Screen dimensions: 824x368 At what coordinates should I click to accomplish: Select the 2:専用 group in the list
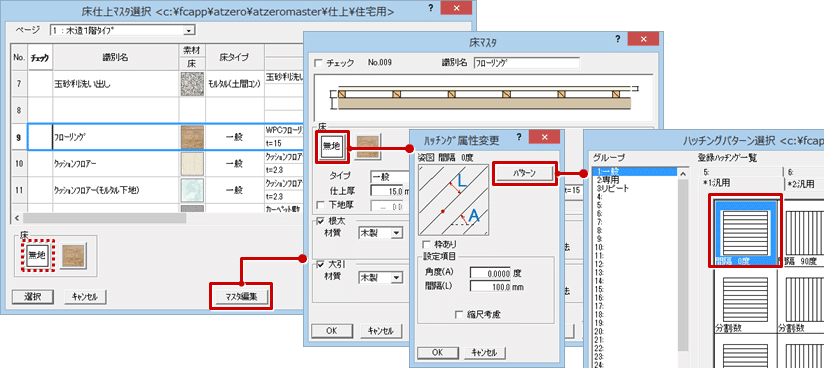607,180
